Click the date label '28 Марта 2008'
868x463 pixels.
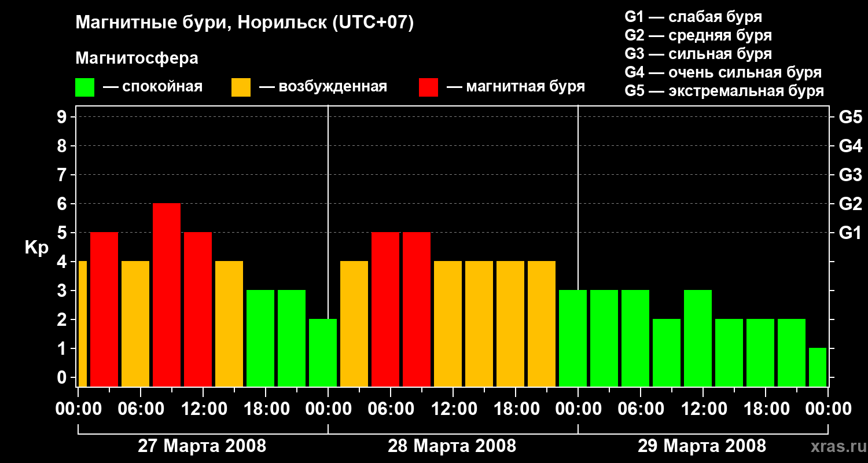click(x=452, y=446)
